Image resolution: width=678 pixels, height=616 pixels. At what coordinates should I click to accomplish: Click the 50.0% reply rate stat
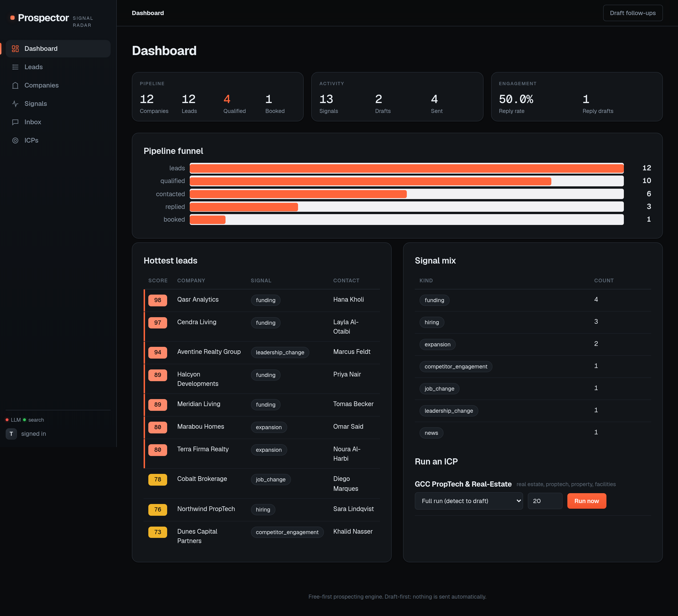pos(516,99)
